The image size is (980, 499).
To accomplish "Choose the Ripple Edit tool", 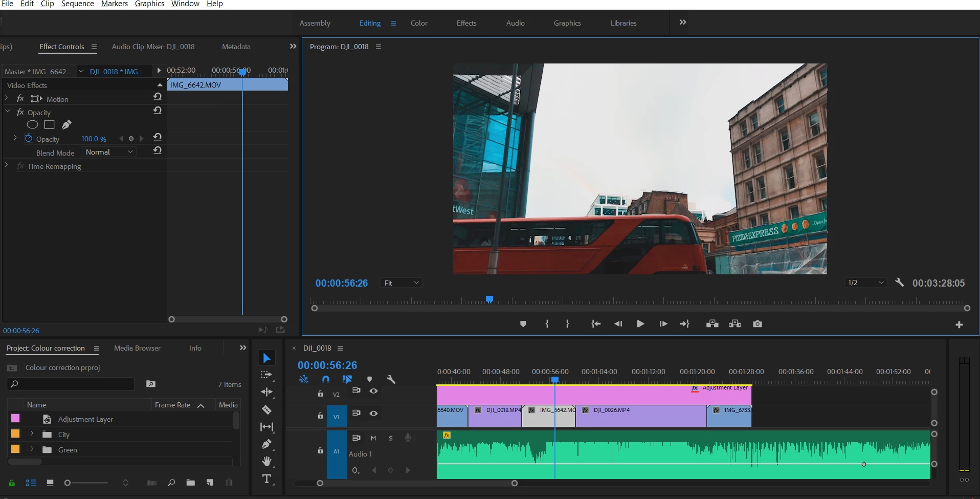I will (266, 392).
